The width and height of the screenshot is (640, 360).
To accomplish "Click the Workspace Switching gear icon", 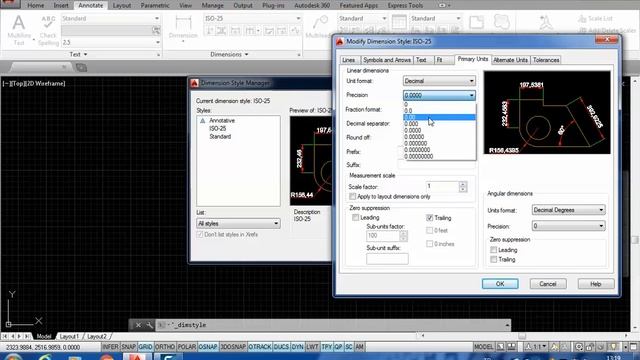I will click(579, 347).
